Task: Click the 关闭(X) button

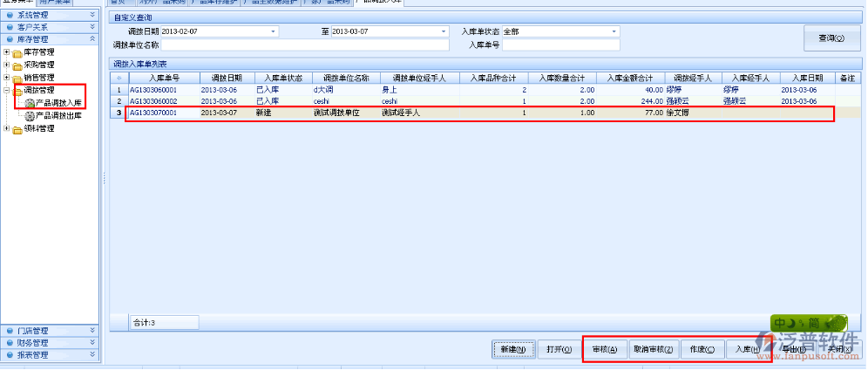Action: coord(838,350)
